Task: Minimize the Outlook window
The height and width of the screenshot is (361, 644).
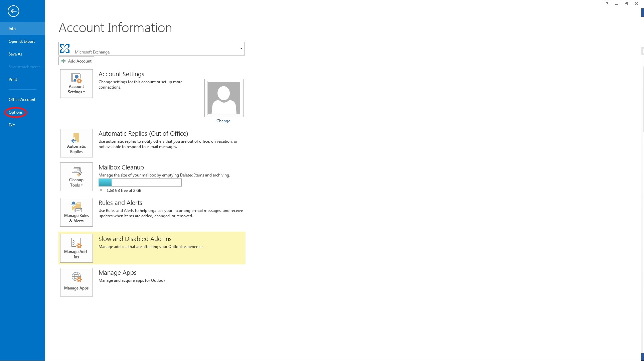Action: (617, 4)
